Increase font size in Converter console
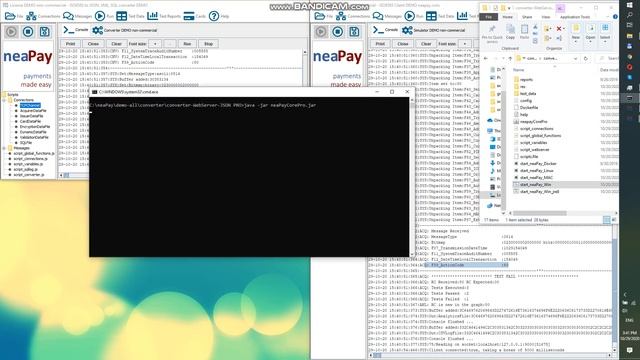 click(x=155, y=44)
